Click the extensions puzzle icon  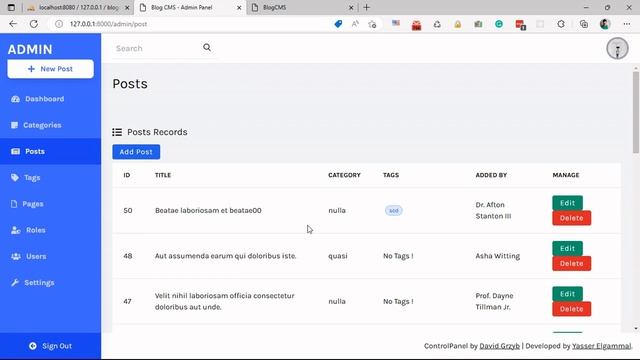click(x=561, y=24)
